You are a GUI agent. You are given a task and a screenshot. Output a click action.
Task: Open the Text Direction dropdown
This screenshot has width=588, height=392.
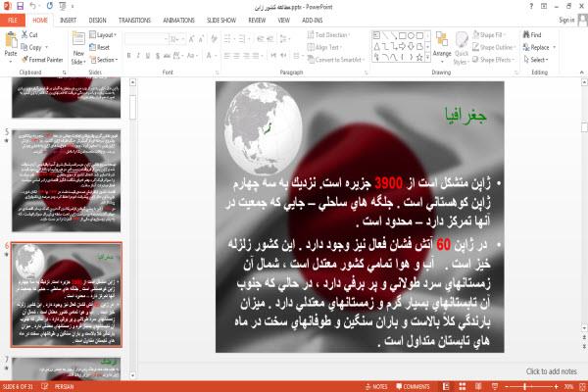click(328, 35)
